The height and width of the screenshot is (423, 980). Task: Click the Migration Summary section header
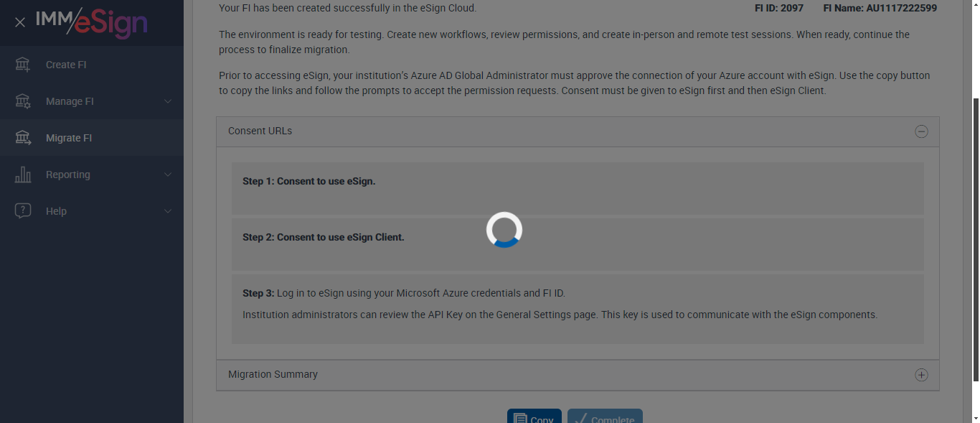pos(578,375)
